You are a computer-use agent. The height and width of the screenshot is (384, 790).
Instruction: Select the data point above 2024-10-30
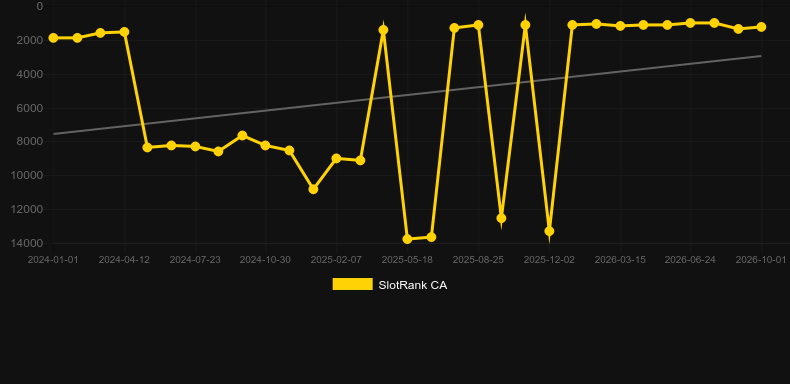(x=266, y=145)
